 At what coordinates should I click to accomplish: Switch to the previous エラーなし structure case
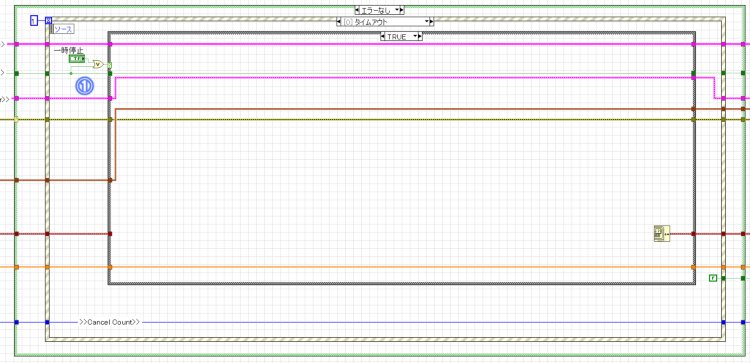tap(357, 10)
